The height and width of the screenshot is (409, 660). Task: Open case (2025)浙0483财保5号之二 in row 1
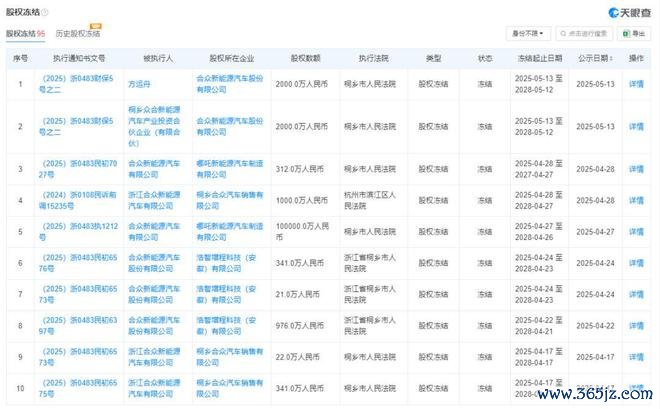coord(77,84)
